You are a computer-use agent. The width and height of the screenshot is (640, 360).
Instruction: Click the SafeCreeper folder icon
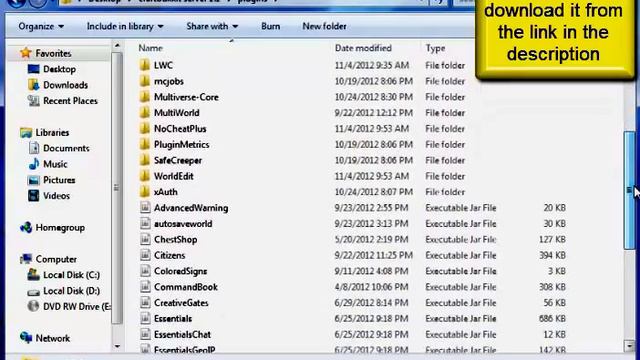point(144,160)
